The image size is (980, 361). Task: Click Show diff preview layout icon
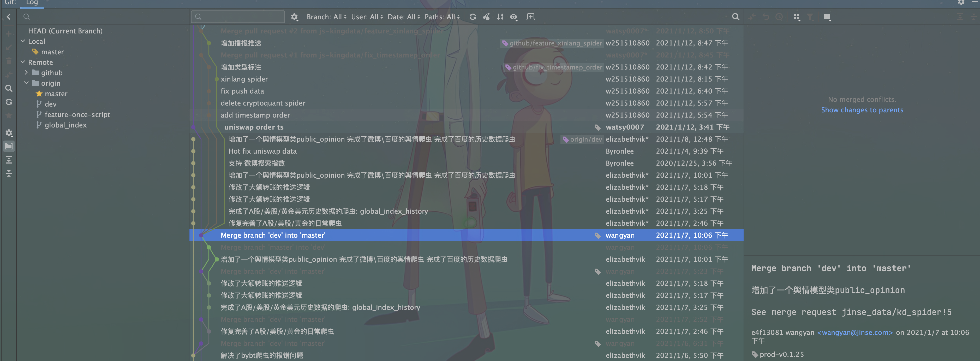[x=827, y=17]
